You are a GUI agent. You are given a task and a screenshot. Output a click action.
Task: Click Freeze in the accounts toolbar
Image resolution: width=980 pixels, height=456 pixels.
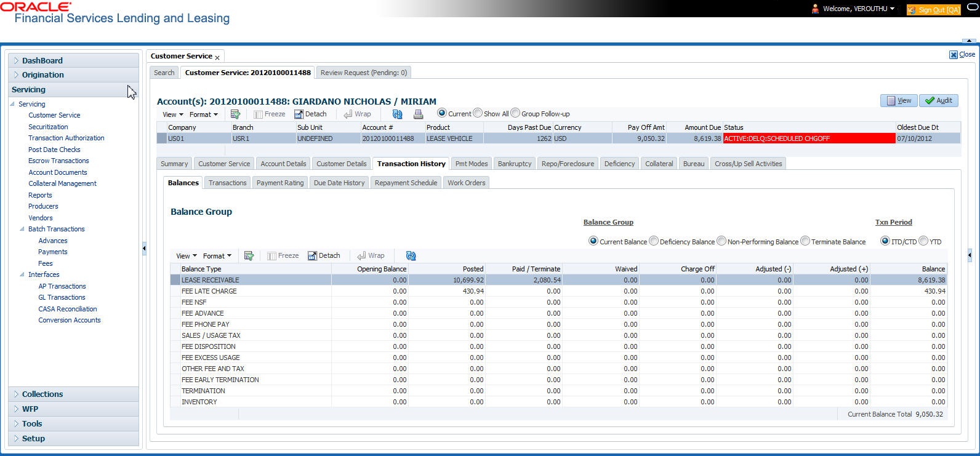pos(270,114)
